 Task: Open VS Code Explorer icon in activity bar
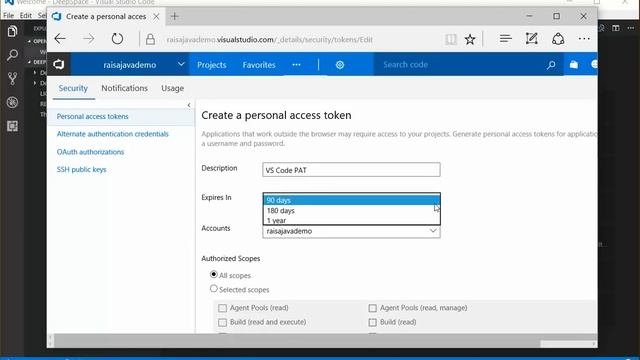coord(12,31)
